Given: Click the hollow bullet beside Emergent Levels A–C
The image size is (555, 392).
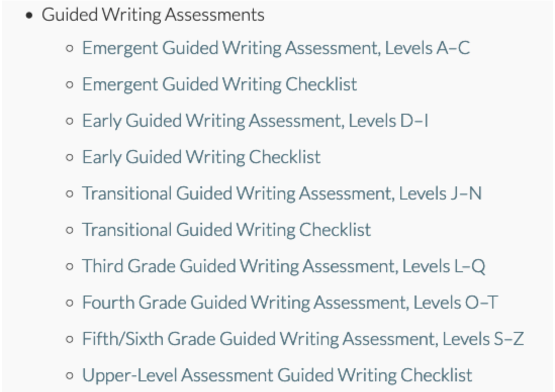Looking at the screenshot, I should 70,48.
